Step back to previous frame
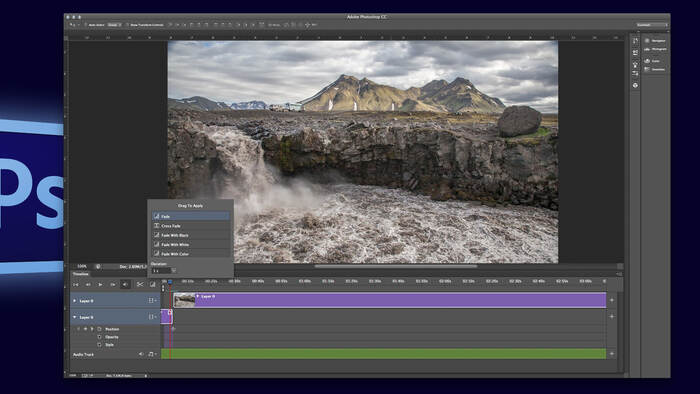 click(88, 284)
